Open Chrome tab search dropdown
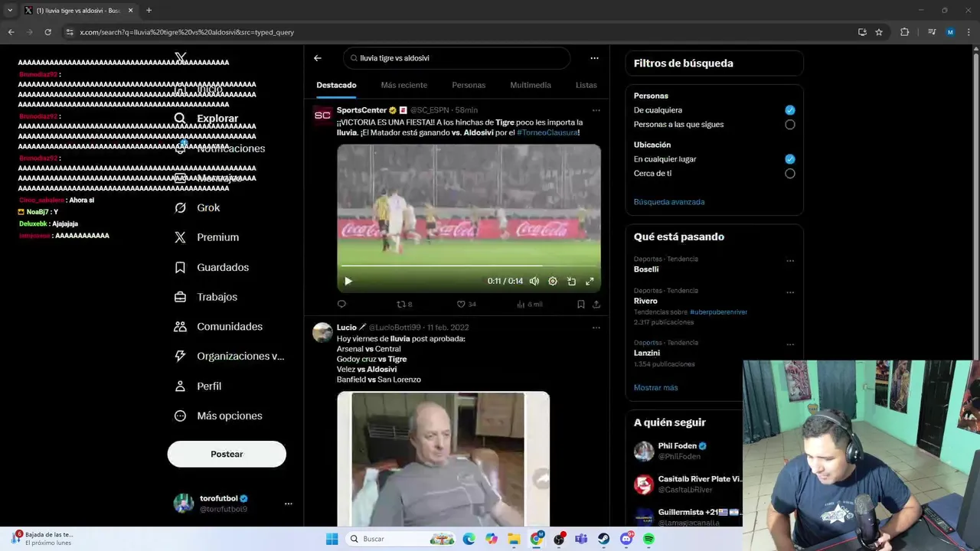980x551 pixels. point(10,11)
